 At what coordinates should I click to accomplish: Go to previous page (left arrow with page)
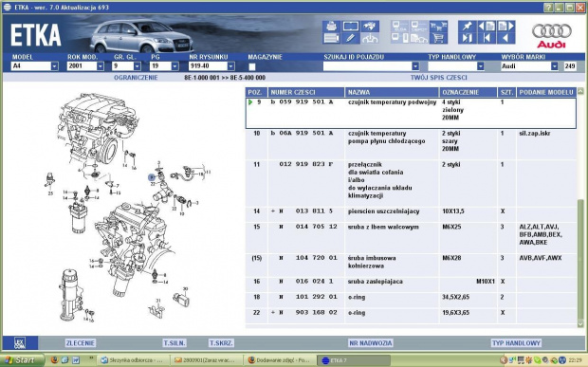coord(487,26)
